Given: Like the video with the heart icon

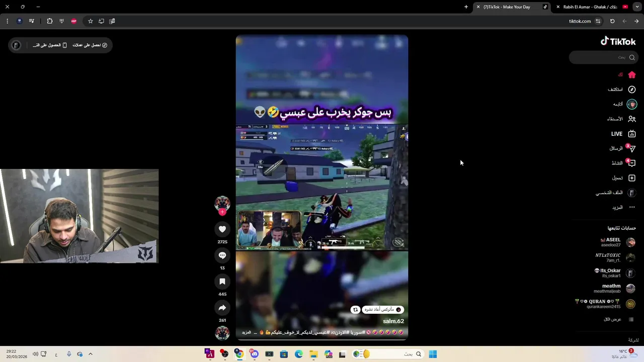Looking at the screenshot, I should pyautogui.click(x=222, y=229).
